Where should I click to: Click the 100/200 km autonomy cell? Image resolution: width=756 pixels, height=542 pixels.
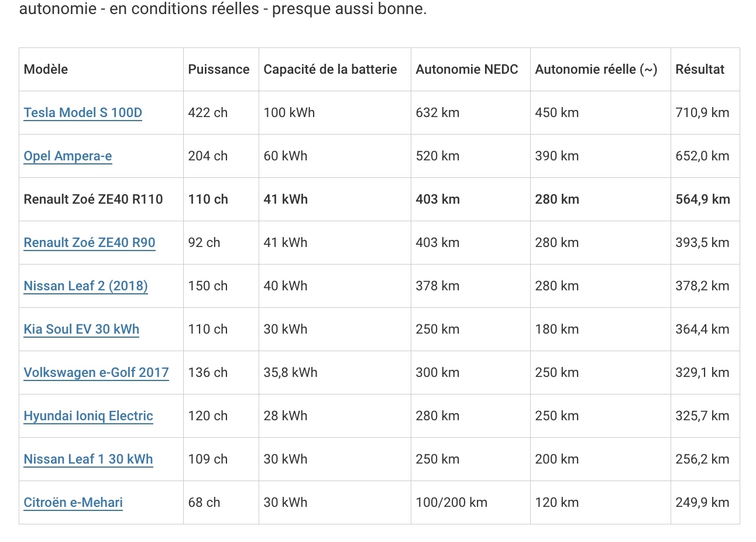point(451,502)
